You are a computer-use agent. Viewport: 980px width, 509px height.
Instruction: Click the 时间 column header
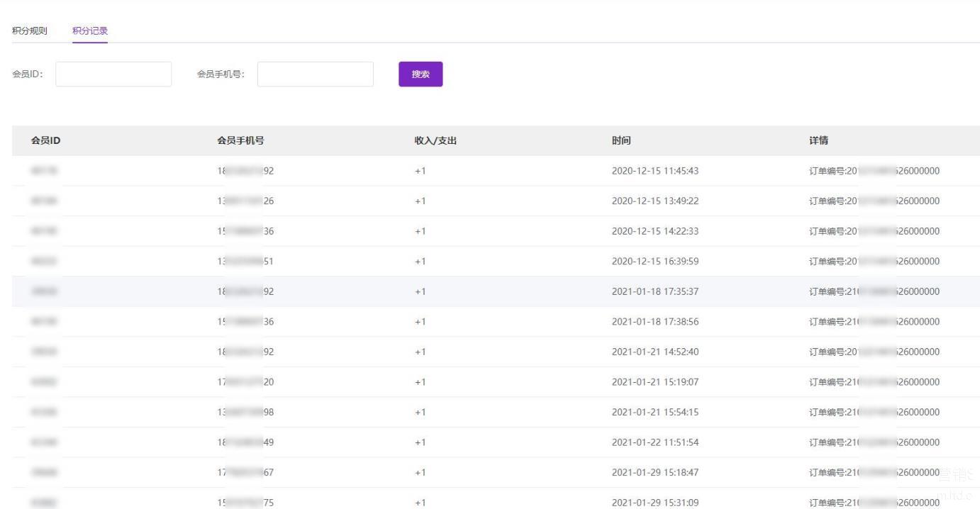pyautogui.click(x=621, y=140)
